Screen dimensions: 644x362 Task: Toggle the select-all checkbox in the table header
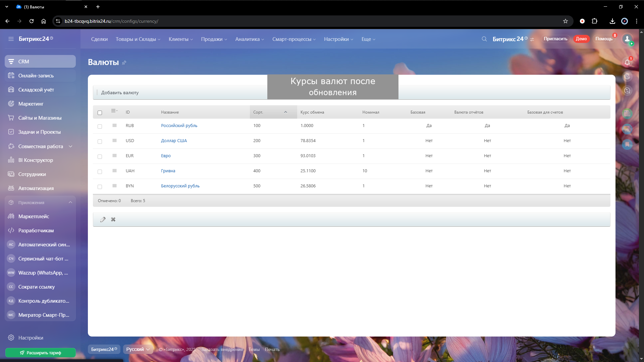tap(100, 113)
